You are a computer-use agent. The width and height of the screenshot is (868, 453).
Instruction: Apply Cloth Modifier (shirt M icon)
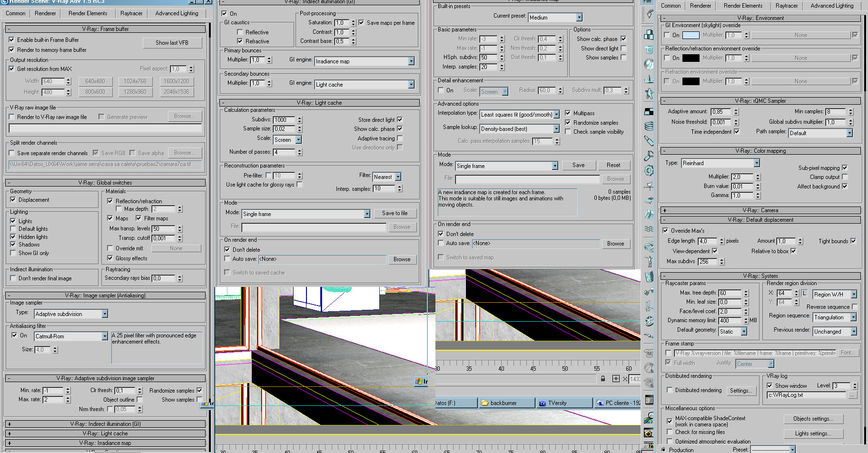(x=649, y=353)
